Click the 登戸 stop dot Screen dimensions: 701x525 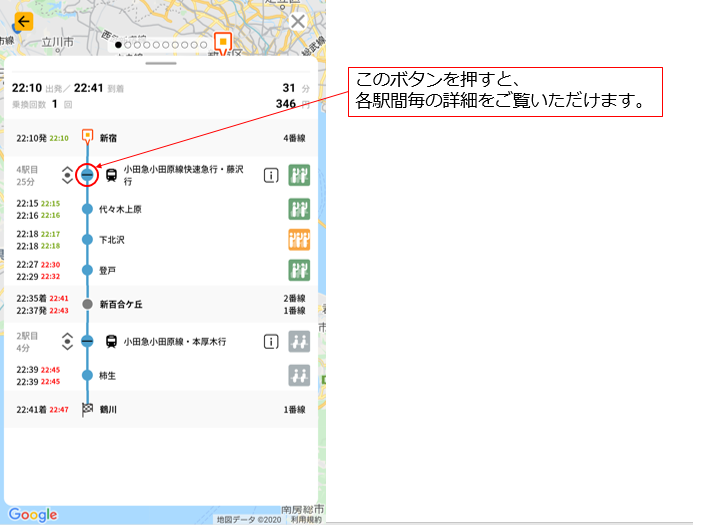point(87,270)
